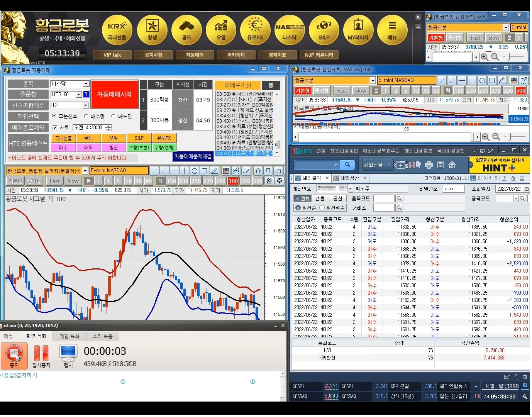The width and height of the screenshot is (532, 417).
Task: Expand 황금로봇 dropdown in NASDAQ-100 chart window
Action: coord(373,80)
